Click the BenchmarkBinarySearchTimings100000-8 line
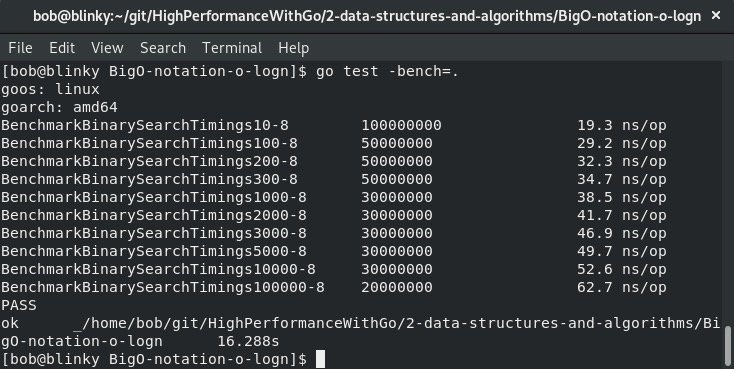The height and width of the screenshot is (369, 734). (334, 287)
